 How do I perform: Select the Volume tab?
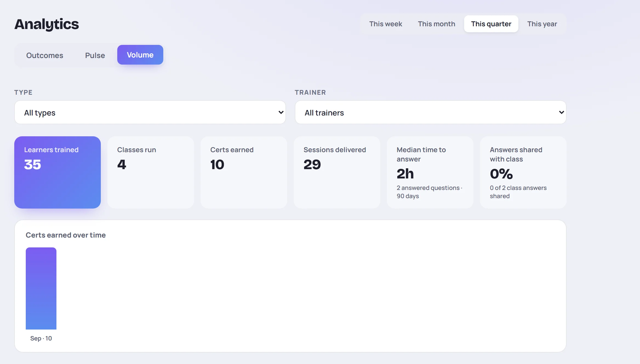point(140,55)
